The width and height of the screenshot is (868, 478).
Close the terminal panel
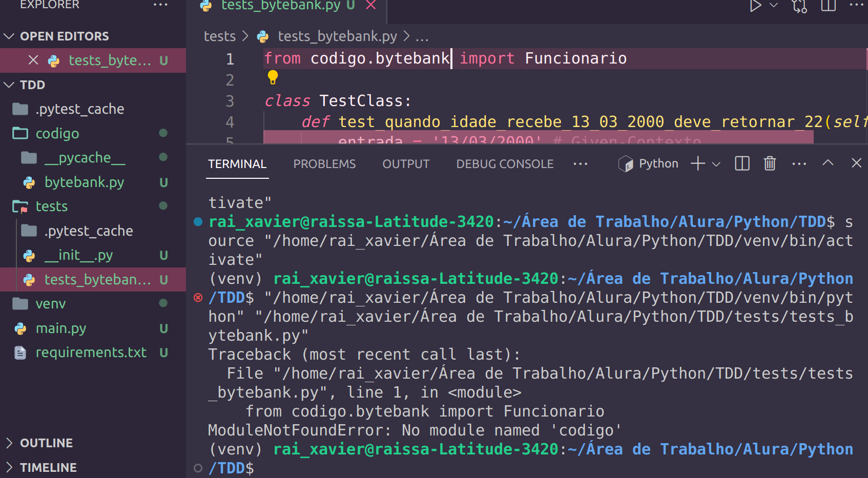(x=856, y=163)
